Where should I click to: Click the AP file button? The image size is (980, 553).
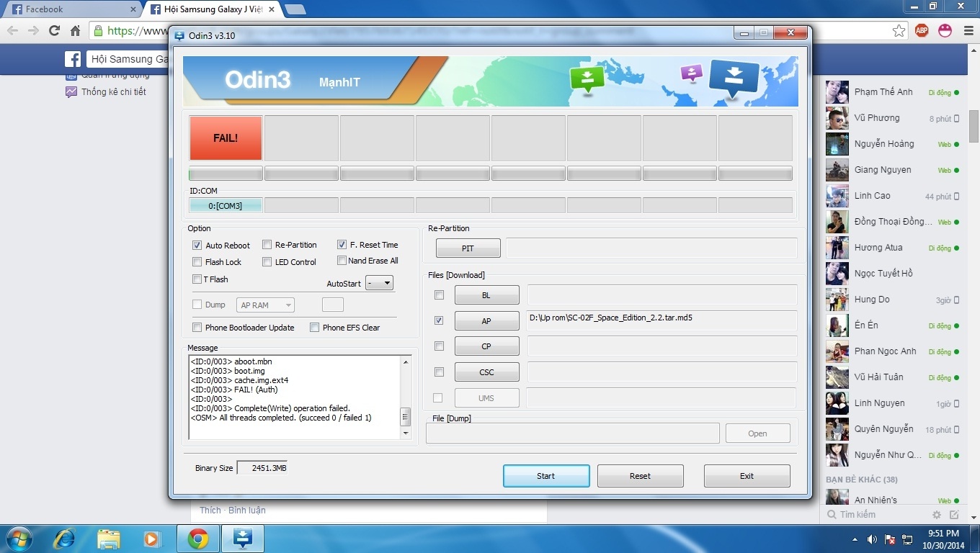click(x=486, y=321)
